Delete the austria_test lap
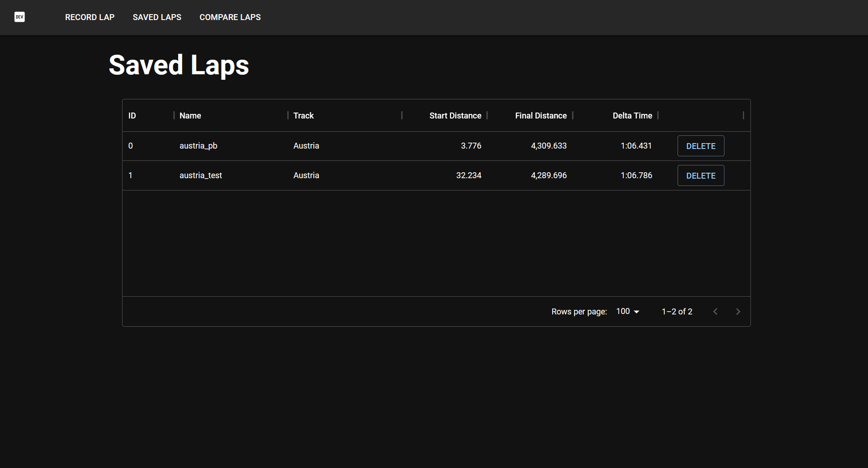 pyautogui.click(x=701, y=175)
